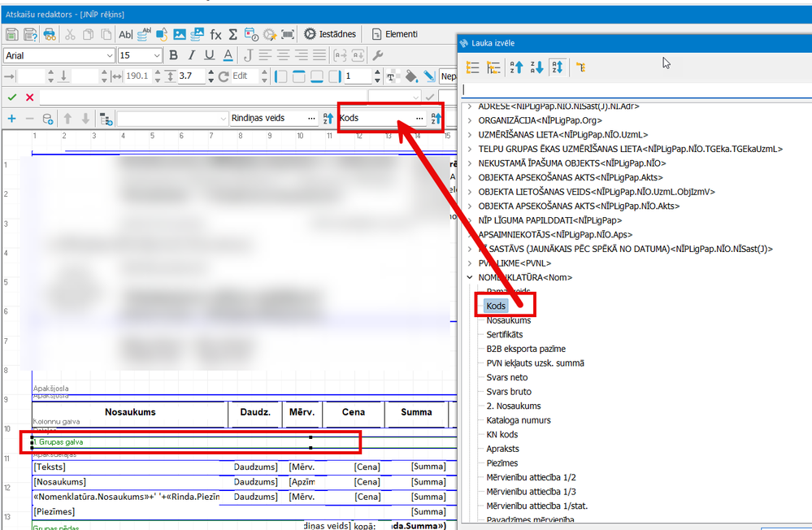Screen dimensions: 812x530
Task: Click the Lauka izvēle search field
Action: [x=636, y=89]
